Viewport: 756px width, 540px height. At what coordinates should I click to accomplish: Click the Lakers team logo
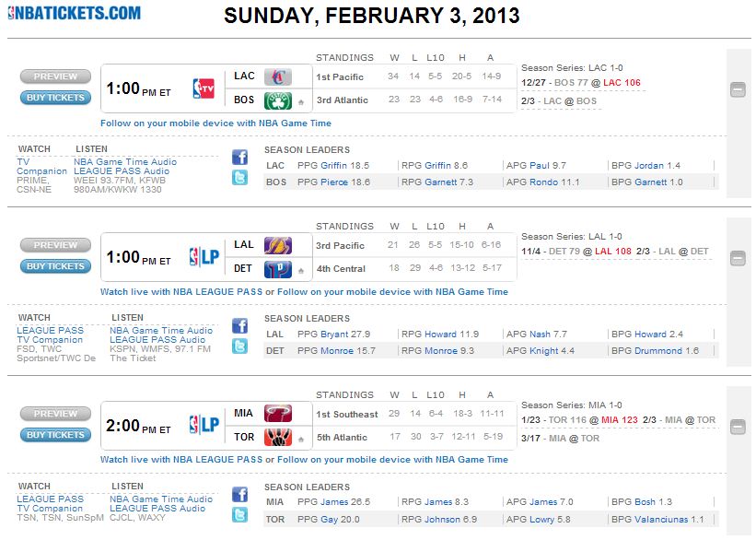pos(277,245)
